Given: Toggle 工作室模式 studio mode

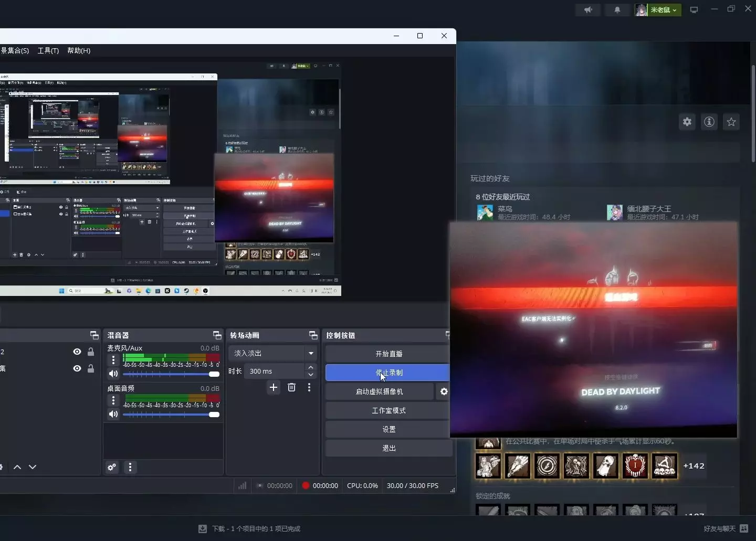Looking at the screenshot, I should [x=388, y=410].
